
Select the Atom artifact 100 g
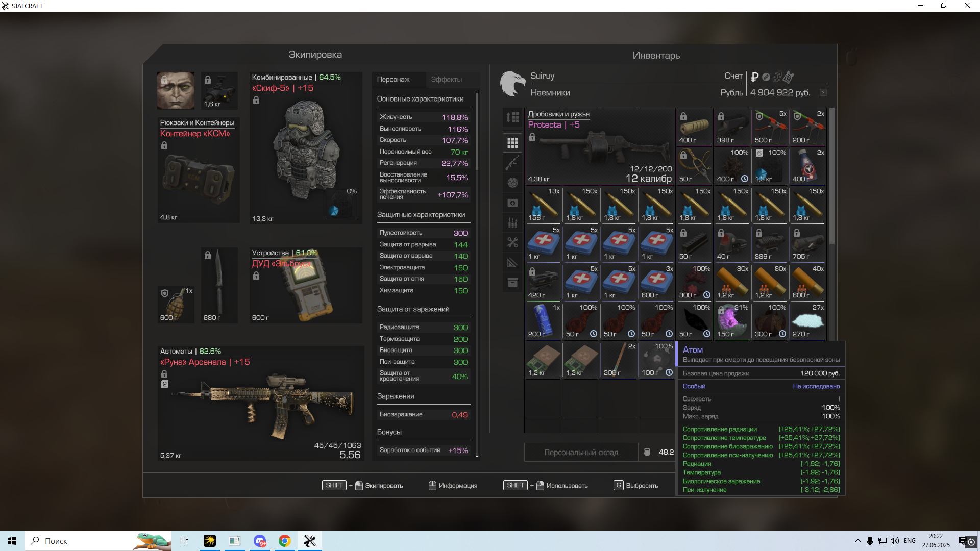(x=656, y=360)
